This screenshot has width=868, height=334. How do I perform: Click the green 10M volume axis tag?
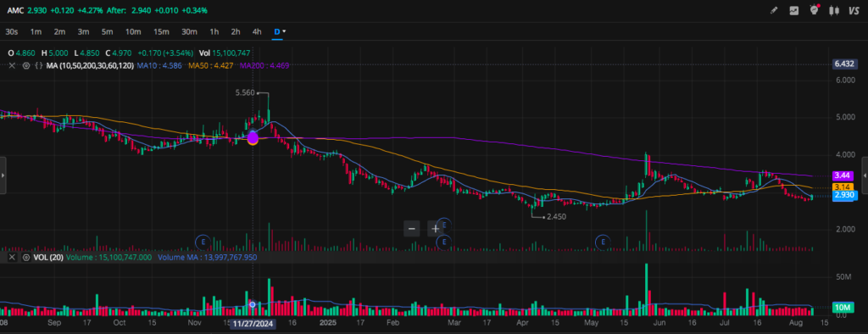pos(843,308)
